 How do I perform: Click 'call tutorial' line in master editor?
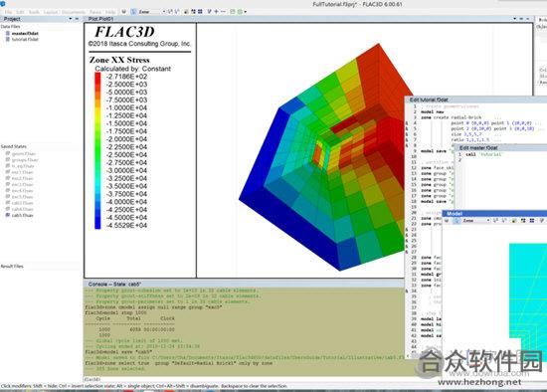coord(483,154)
